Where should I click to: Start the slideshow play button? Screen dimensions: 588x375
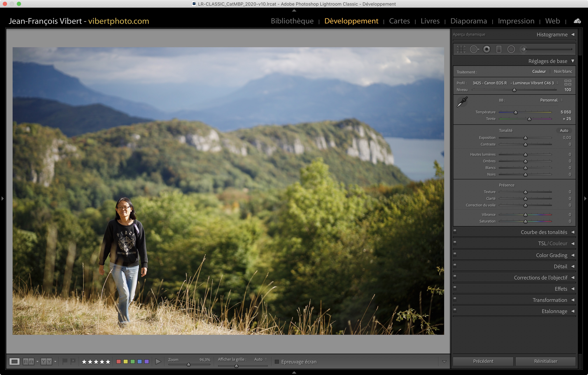pyautogui.click(x=158, y=362)
